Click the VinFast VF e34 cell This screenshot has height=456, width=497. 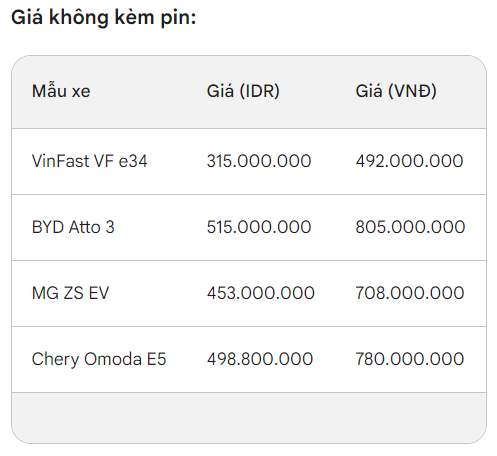(89, 161)
